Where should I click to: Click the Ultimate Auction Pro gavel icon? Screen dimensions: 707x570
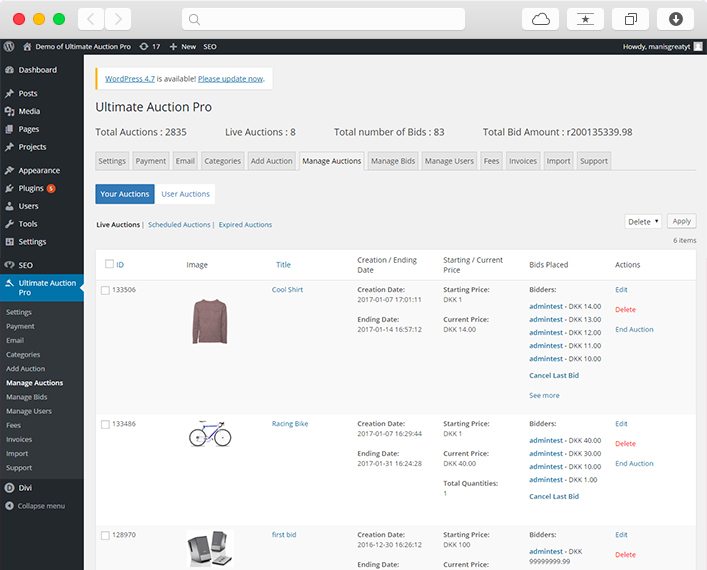(9, 283)
